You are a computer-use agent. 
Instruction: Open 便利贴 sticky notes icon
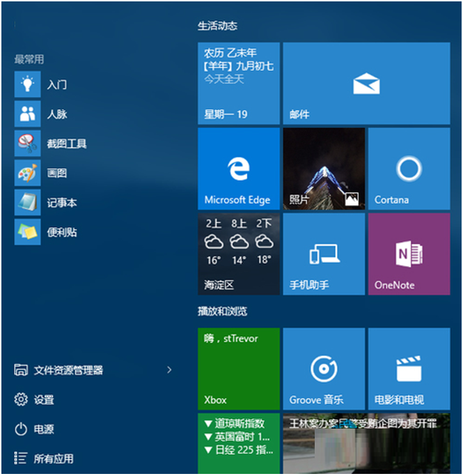27,232
